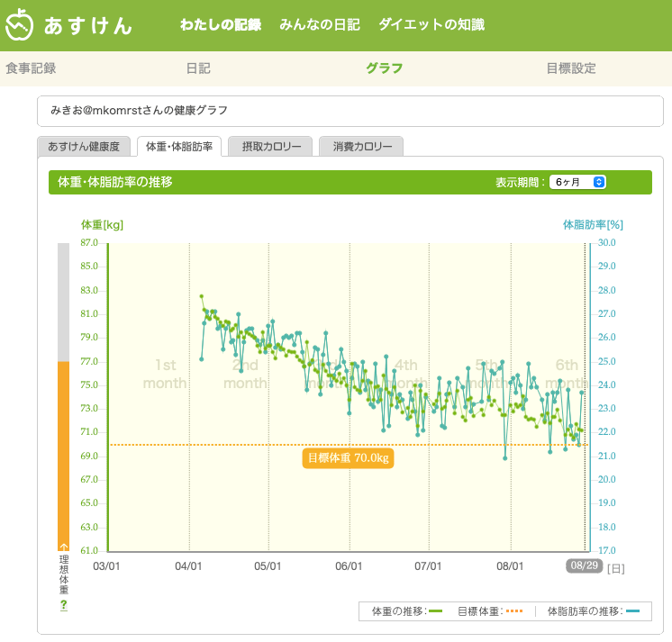Open the 表示期間 6ヶ月 dropdown
This screenshot has width=672, height=642.
(x=578, y=182)
